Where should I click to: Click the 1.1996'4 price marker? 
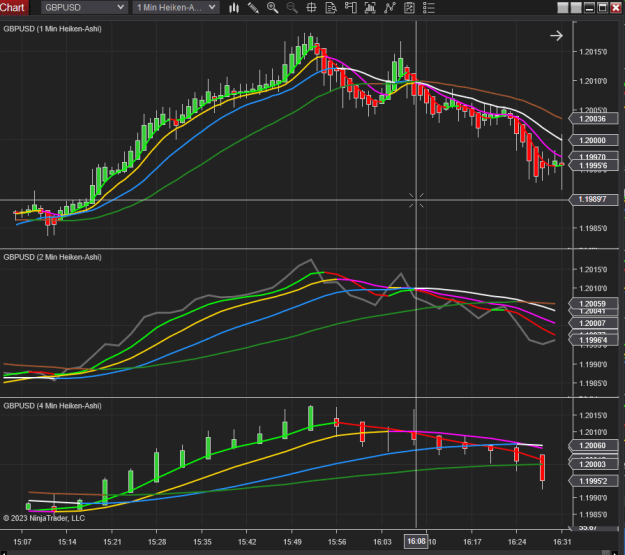[x=594, y=340]
